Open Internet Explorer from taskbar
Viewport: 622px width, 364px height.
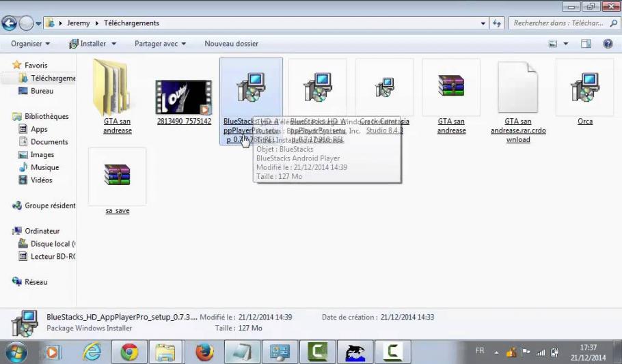(x=91, y=352)
